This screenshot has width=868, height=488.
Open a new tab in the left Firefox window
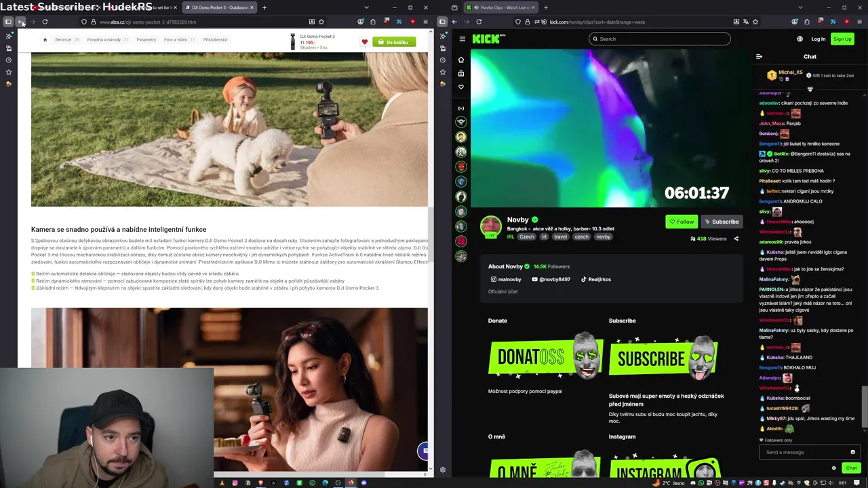[x=264, y=7]
